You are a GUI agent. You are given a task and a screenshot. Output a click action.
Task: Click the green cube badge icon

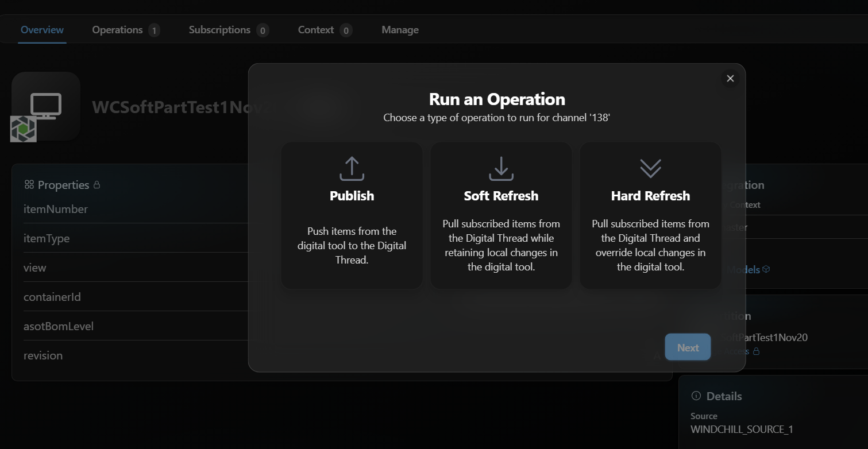point(24,129)
